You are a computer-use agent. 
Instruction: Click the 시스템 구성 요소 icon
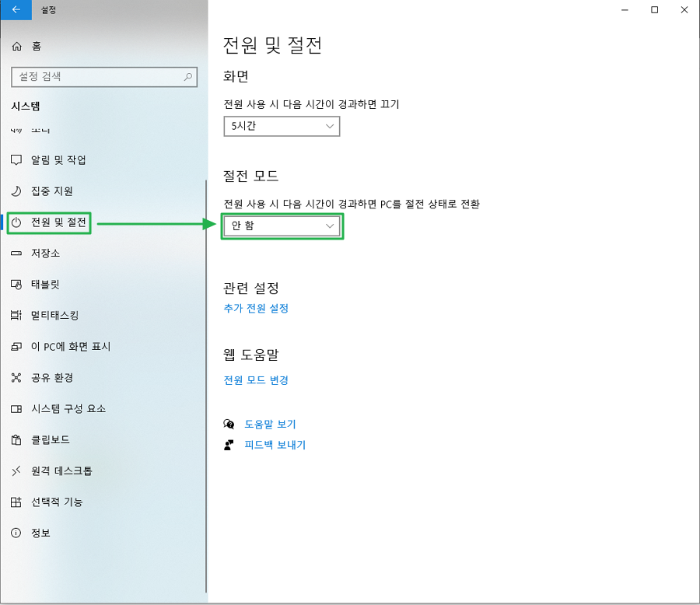tap(16, 409)
